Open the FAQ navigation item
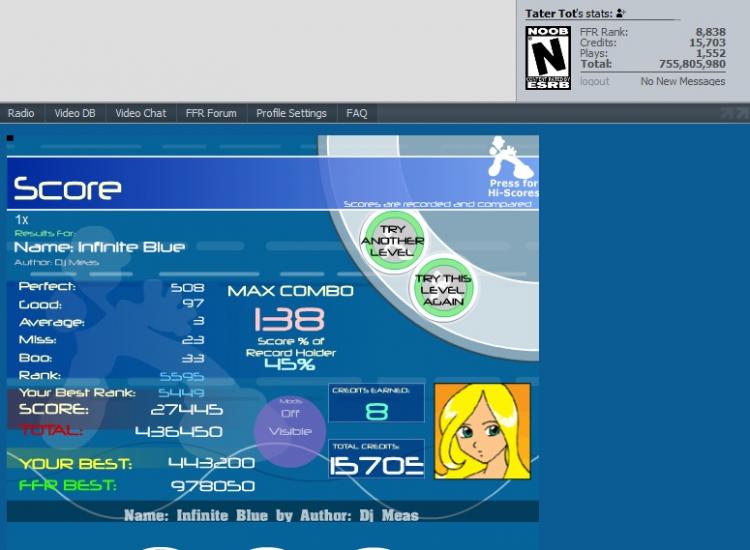 (357, 113)
